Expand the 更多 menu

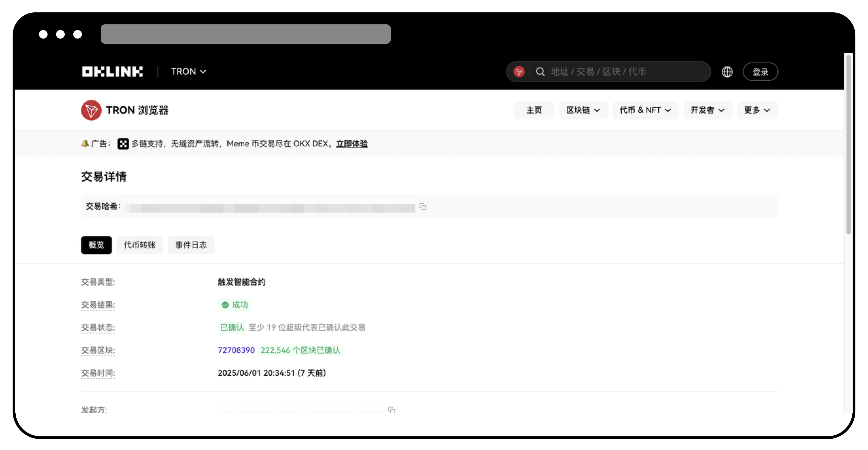757,110
